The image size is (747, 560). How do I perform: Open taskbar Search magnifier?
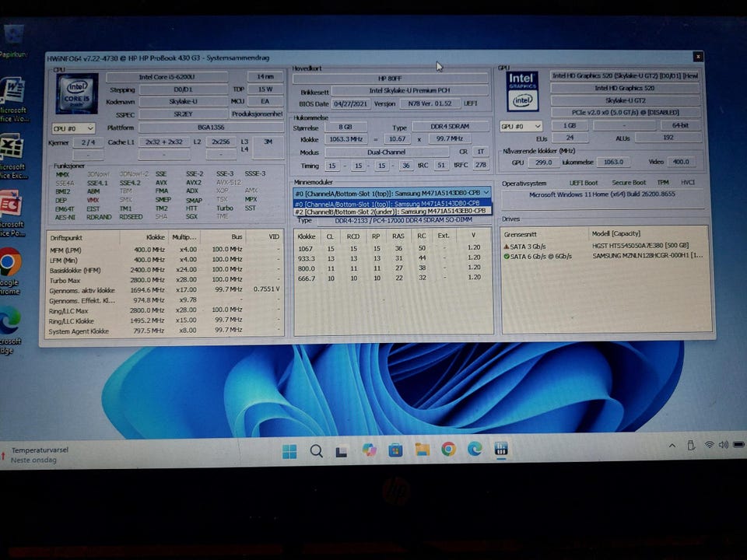coord(316,450)
